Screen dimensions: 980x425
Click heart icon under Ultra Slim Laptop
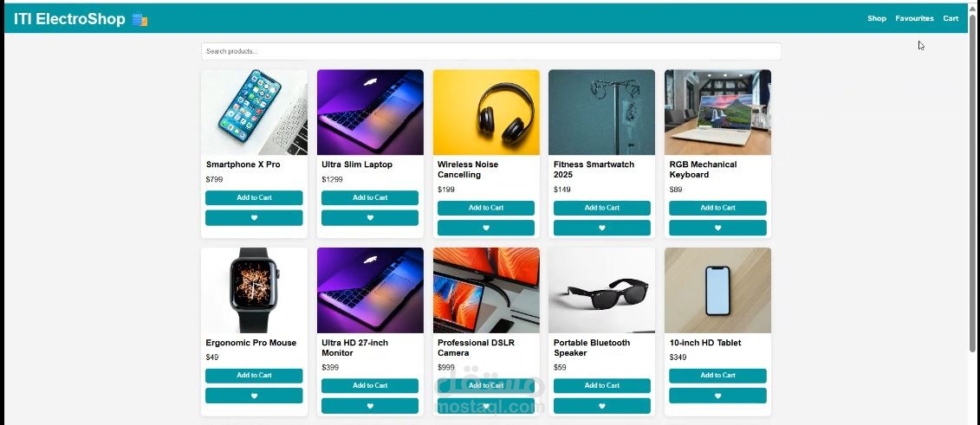370,218
